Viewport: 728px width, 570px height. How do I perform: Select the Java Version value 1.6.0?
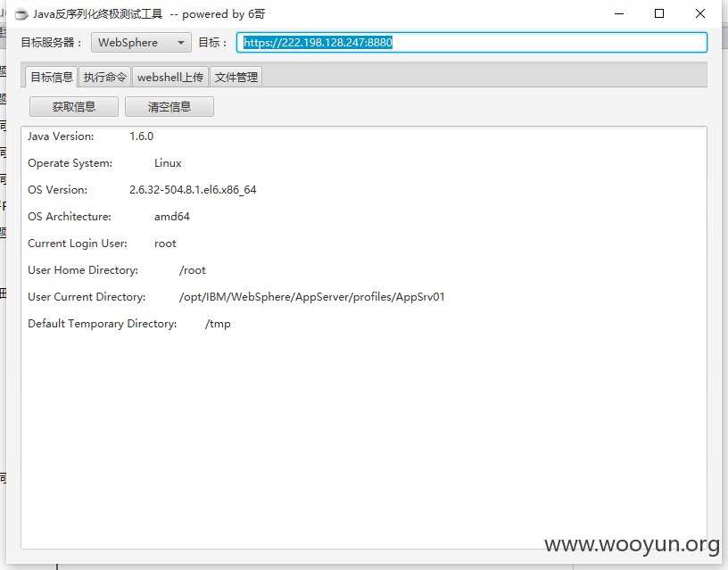tap(141, 136)
